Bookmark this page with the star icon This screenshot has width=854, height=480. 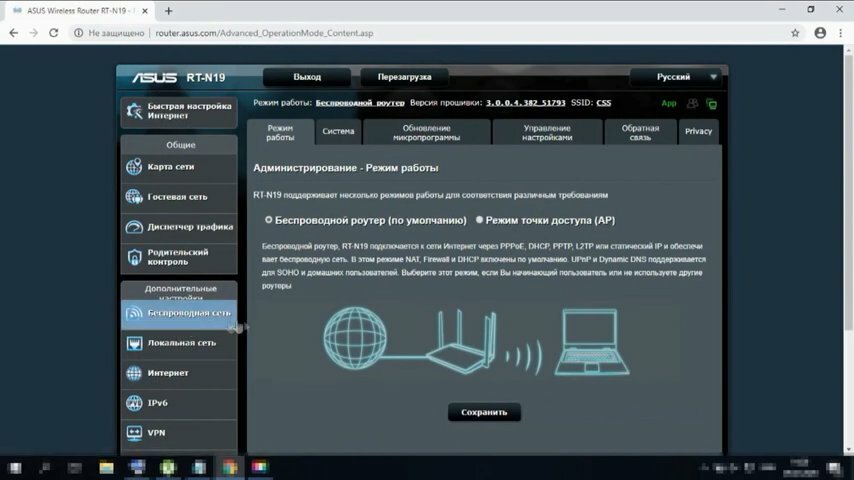coord(795,33)
